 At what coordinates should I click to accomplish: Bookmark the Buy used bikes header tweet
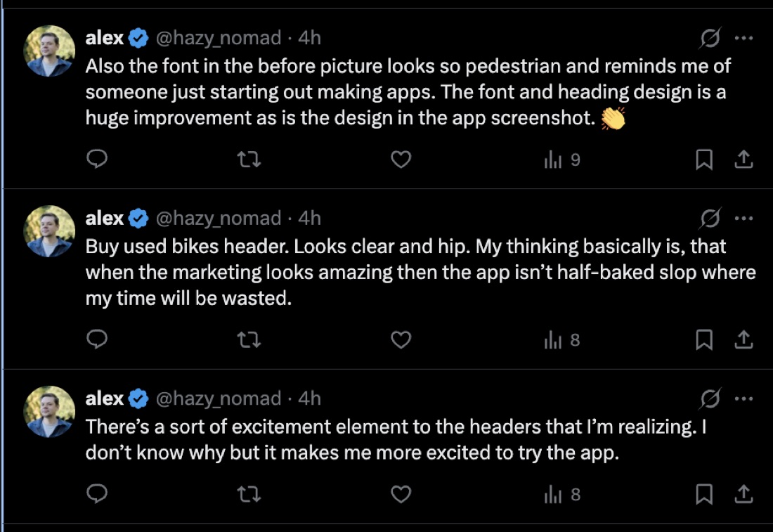click(x=704, y=339)
